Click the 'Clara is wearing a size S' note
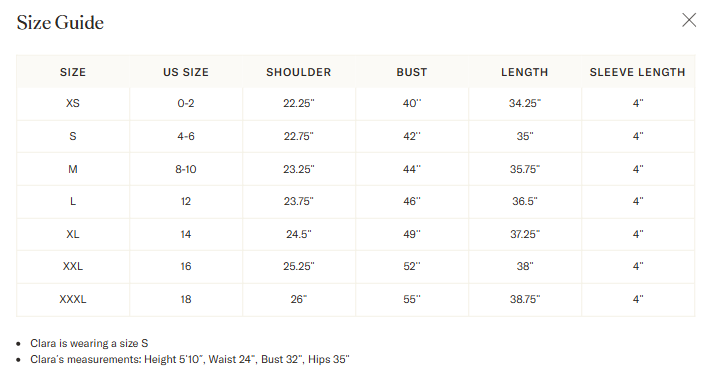Image resolution: width=706 pixels, height=376 pixels. [x=89, y=344]
